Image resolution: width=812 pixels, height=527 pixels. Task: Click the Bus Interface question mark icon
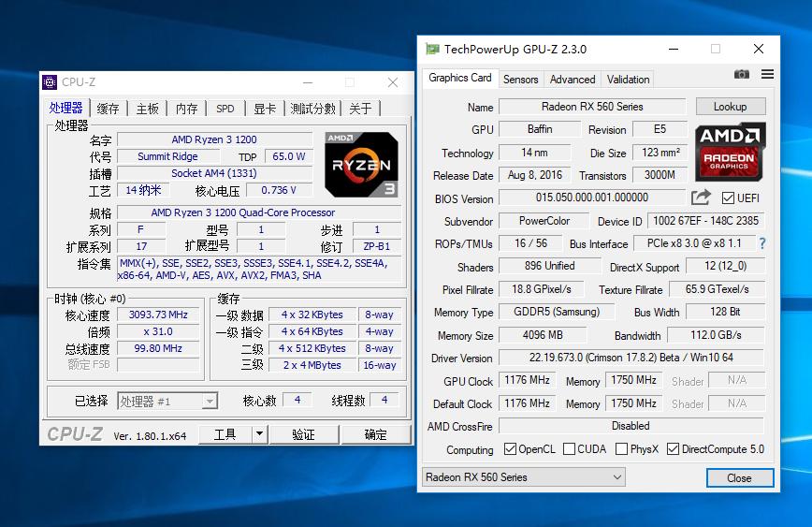pyautogui.click(x=762, y=243)
